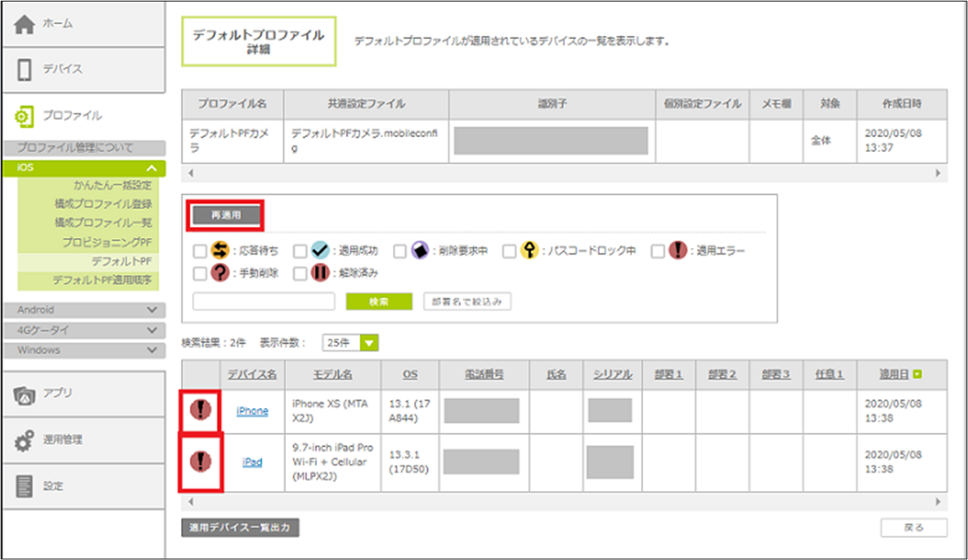Screen dimensions: 968x560
Task: Click right arrow of device table scrollbar
Action: point(937,501)
